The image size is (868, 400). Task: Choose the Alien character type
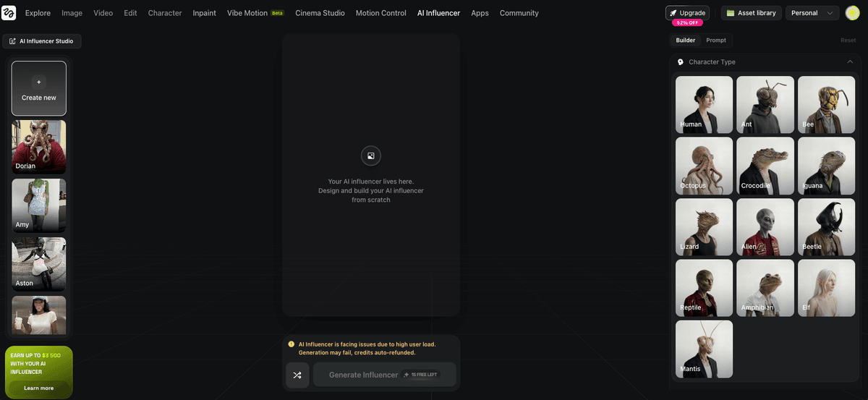765,227
